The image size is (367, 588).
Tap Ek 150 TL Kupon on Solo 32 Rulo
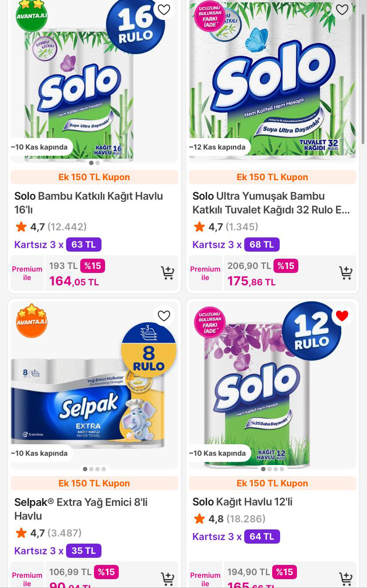pos(272,177)
